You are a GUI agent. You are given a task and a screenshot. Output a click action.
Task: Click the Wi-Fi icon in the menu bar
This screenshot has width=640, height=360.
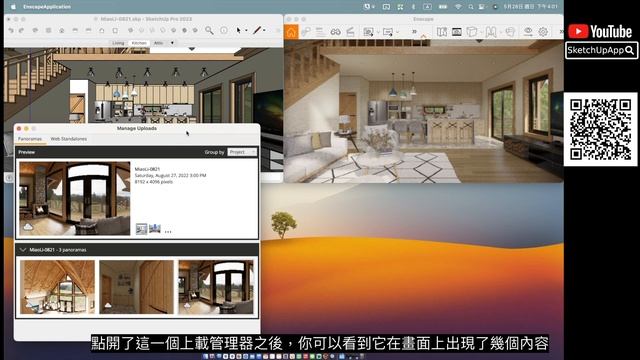(x=458, y=7)
